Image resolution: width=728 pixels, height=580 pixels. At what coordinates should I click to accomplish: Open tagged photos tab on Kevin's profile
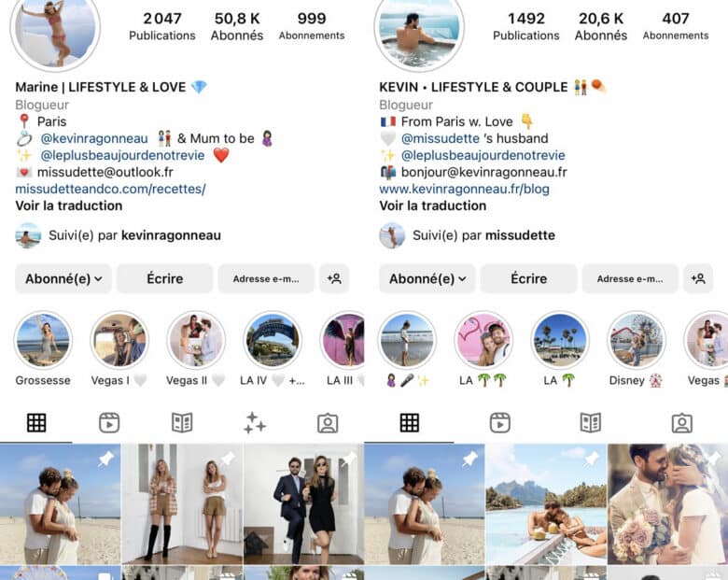point(682,423)
